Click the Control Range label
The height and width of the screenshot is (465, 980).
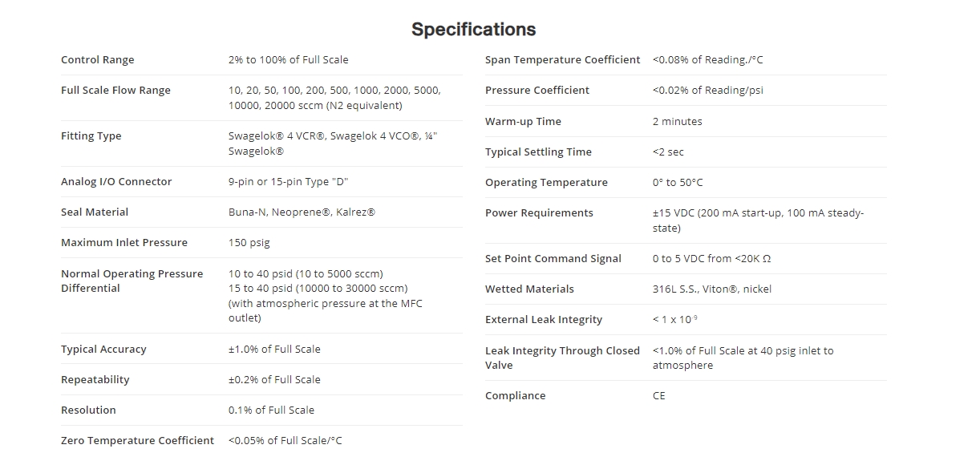(98, 60)
